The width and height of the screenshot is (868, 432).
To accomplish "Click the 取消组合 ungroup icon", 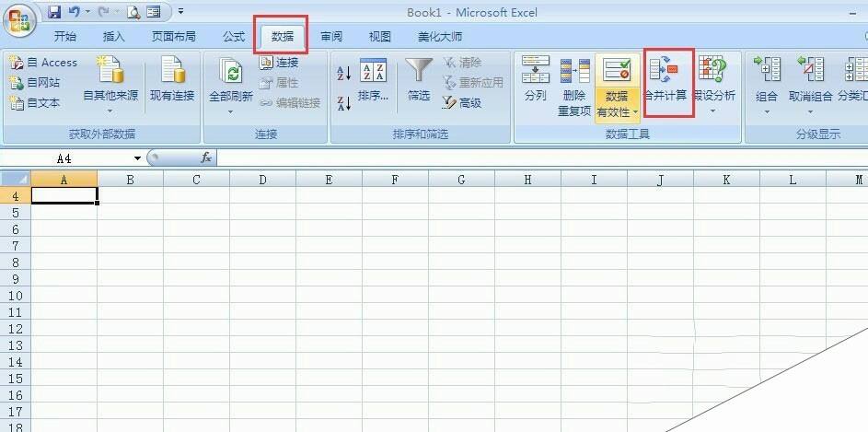I will coord(810,71).
